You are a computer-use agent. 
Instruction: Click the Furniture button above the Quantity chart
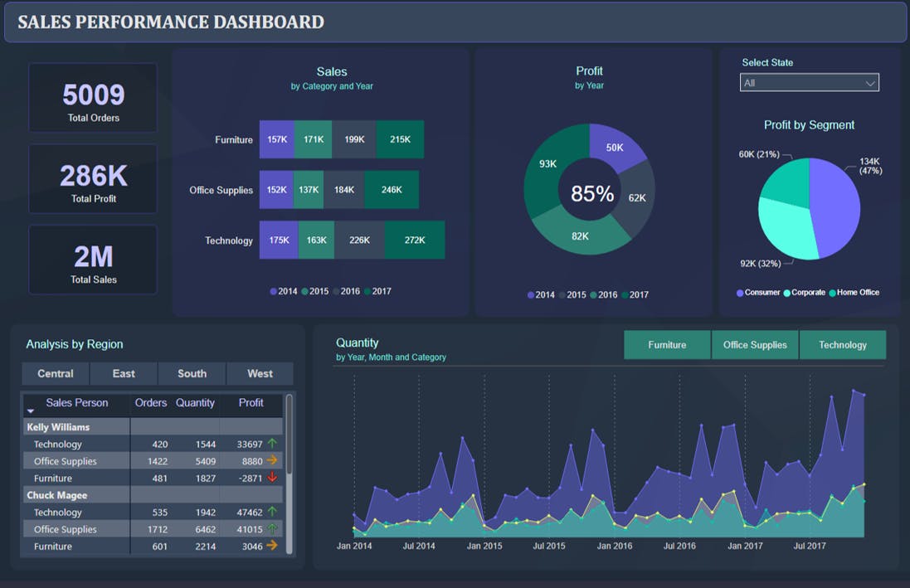pyautogui.click(x=667, y=344)
